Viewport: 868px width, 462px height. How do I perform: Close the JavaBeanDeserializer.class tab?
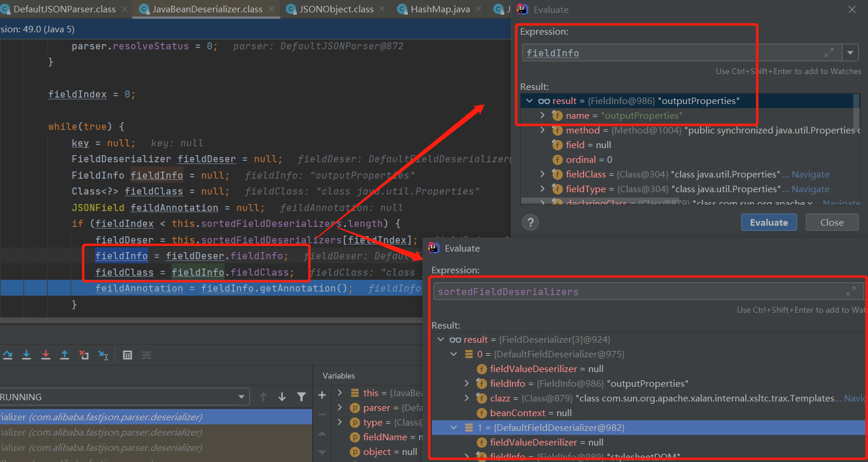(x=270, y=9)
